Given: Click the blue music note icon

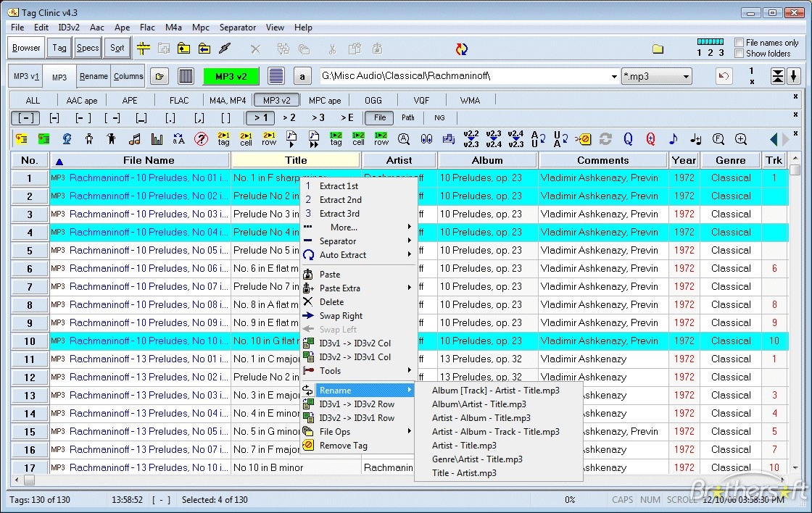Looking at the screenshot, I should (x=673, y=139).
